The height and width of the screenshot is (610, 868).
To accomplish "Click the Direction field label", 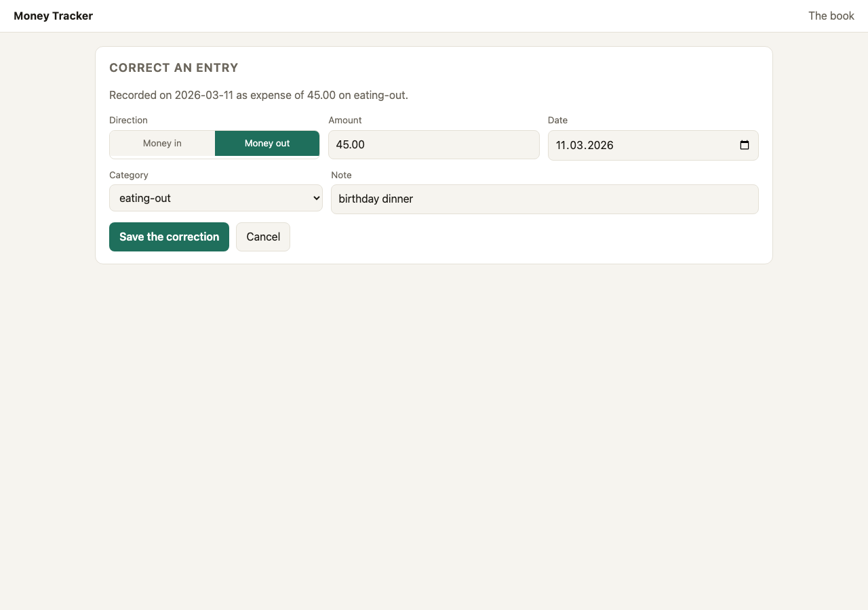I will click(128, 120).
